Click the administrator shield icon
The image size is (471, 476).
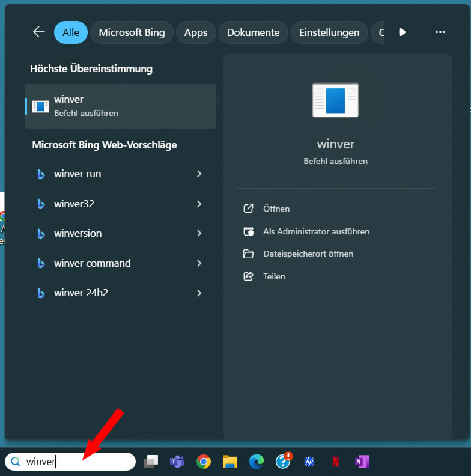click(249, 231)
